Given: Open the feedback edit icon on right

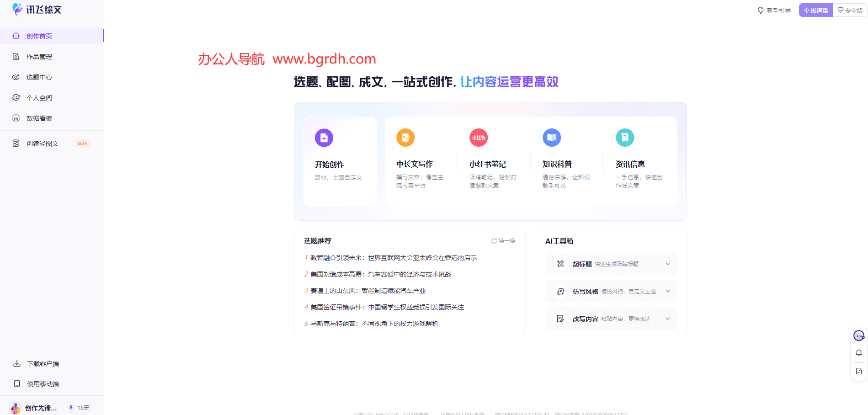Looking at the screenshot, I should point(859,371).
